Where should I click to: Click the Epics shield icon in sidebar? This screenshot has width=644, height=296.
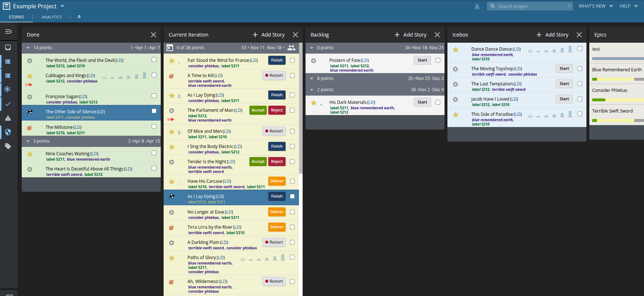tap(8, 132)
